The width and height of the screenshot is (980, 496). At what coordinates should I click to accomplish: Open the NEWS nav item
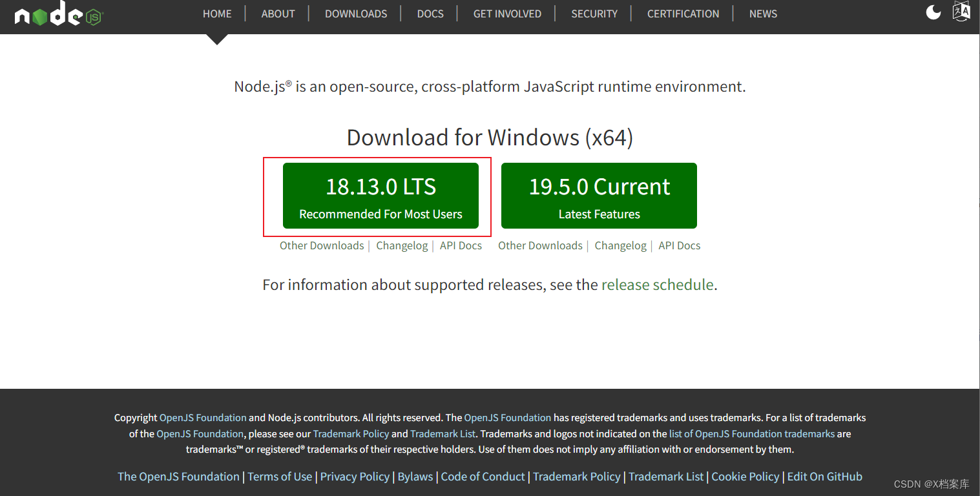(x=763, y=14)
